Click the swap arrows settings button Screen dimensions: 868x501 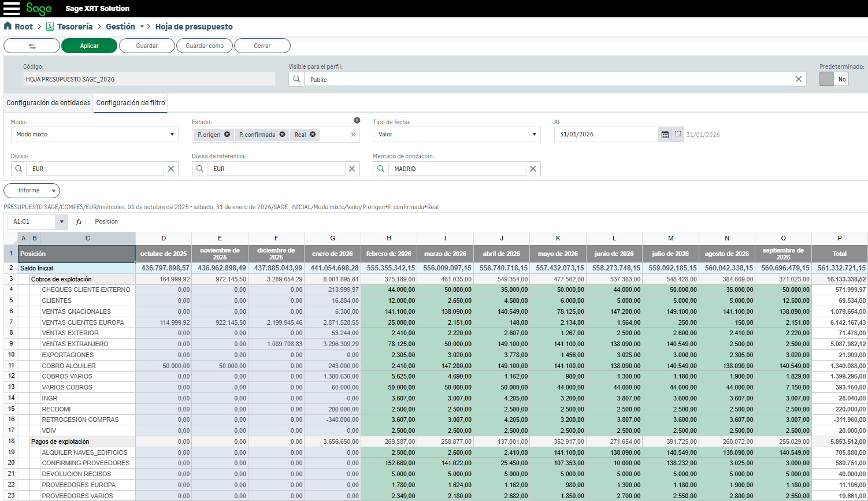32,46
